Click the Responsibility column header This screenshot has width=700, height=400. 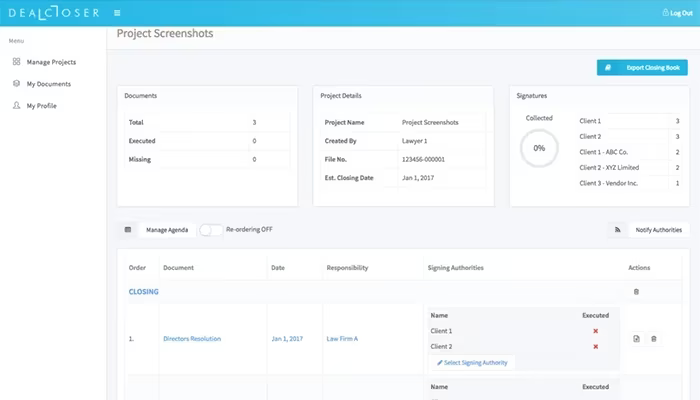[x=347, y=267]
